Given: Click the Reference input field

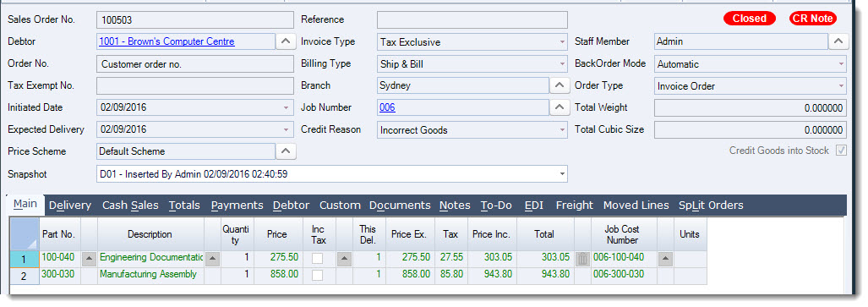Looking at the screenshot, I should coord(472,20).
